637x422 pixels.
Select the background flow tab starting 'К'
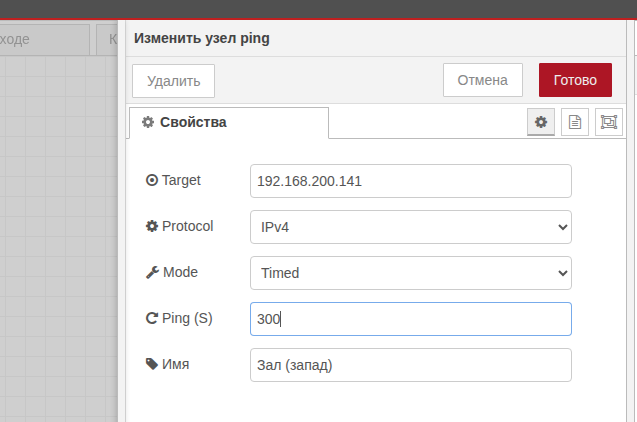pos(106,40)
